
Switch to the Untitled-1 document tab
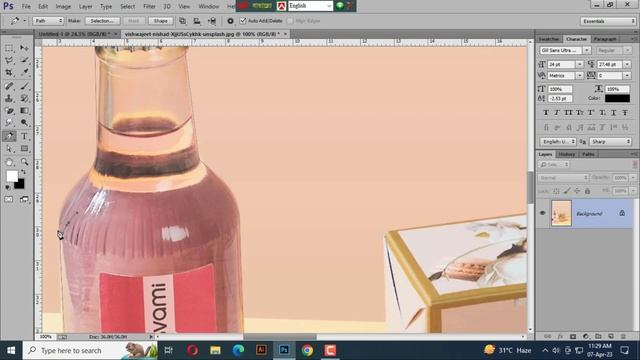(x=75, y=34)
